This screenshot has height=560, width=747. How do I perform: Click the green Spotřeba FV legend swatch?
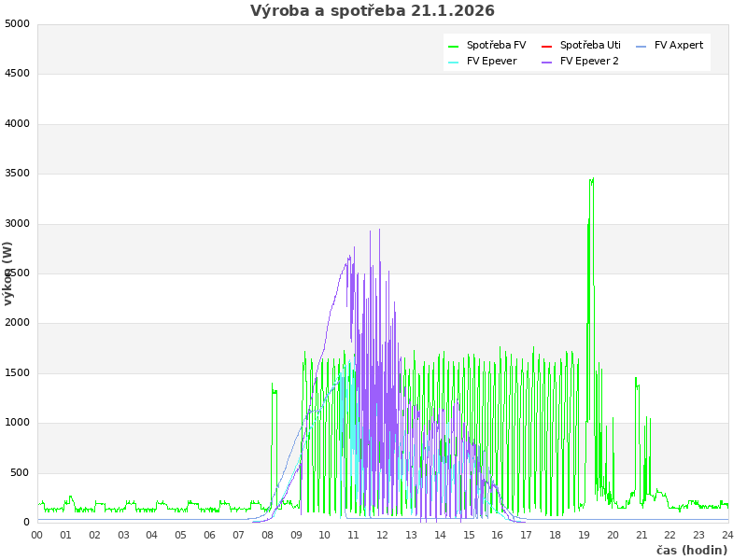point(454,46)
